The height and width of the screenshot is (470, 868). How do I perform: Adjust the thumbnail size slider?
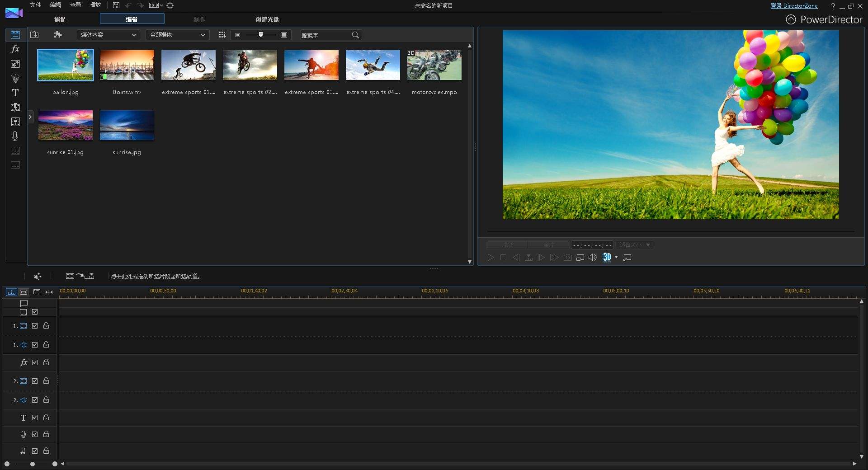(x=261, y=35)
